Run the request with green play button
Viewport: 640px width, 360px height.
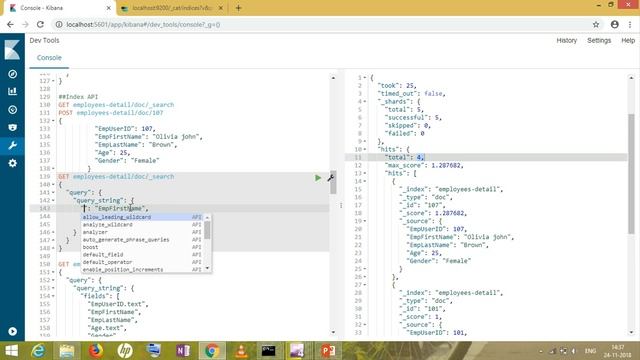tap(318, 178)
